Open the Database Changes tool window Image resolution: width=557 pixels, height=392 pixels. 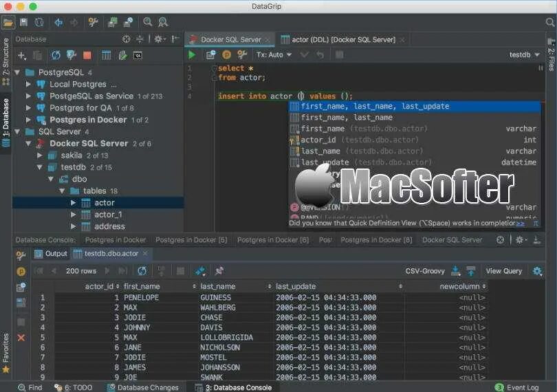(x=143, y=387)
